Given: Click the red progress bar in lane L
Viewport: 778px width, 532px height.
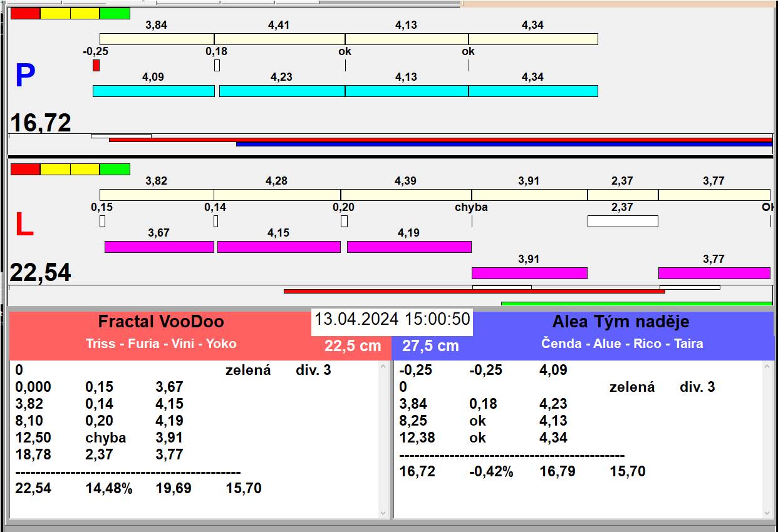Looking at the screenshot, I should [474, 291].
